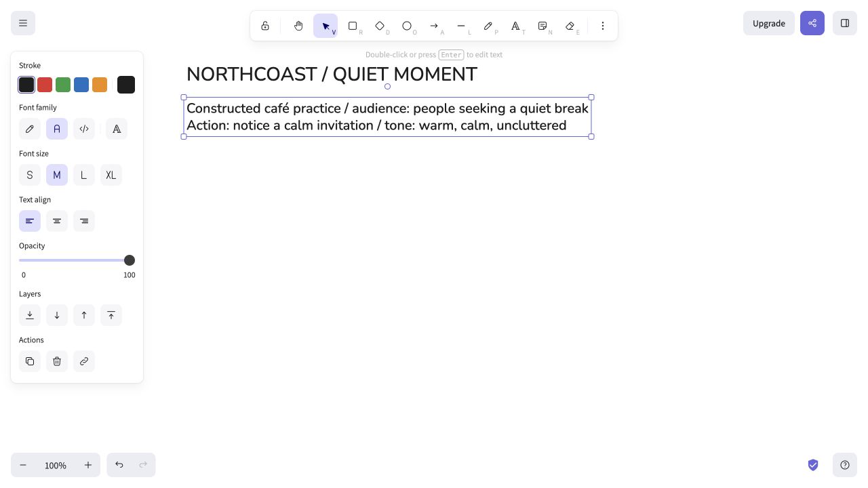
Task: Adjust the Opacity slider handle
Action: pos(130,260)
